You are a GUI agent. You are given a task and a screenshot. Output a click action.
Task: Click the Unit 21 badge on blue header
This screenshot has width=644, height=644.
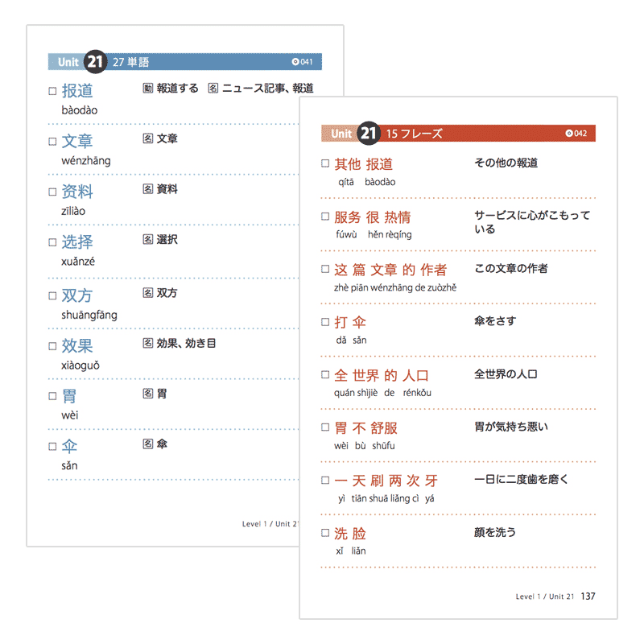point(95,62)
